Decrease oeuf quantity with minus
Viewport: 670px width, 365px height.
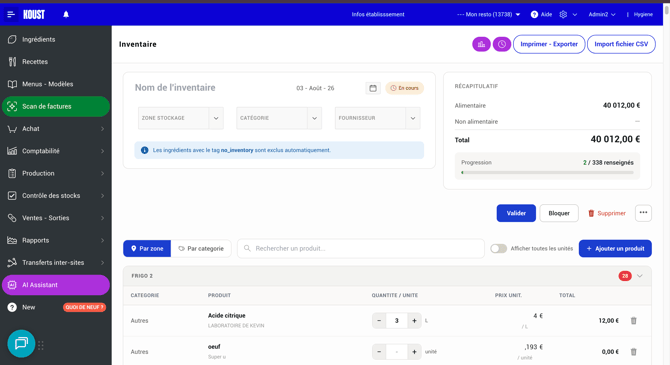379,352
